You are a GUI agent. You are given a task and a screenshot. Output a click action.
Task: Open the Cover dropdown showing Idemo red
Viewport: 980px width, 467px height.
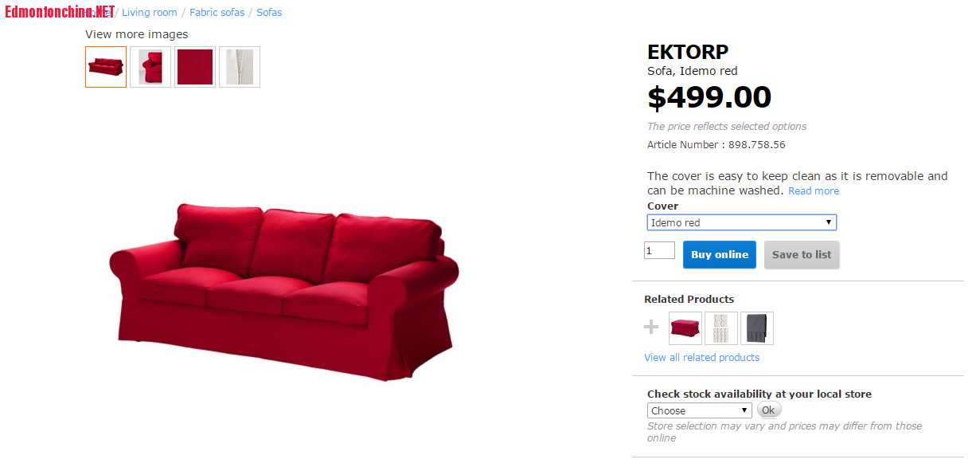(x=742, y=222)
